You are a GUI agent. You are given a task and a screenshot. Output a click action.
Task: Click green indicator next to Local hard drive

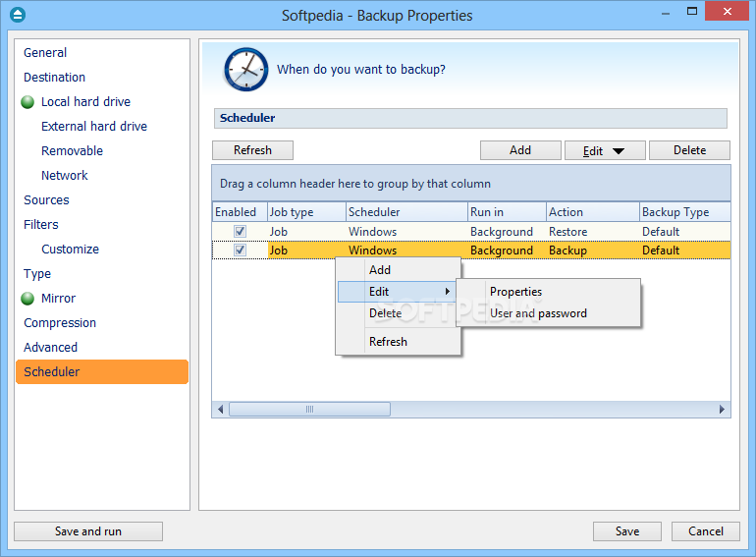click(x=27, y=102)
